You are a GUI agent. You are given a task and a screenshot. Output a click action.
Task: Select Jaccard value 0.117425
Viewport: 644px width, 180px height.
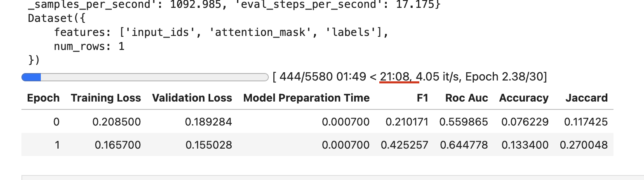point(584,122)
